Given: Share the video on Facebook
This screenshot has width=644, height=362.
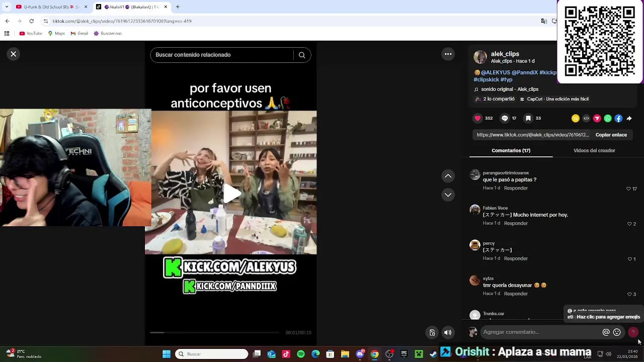Looking at the screenshot, I should pos(618,118).
